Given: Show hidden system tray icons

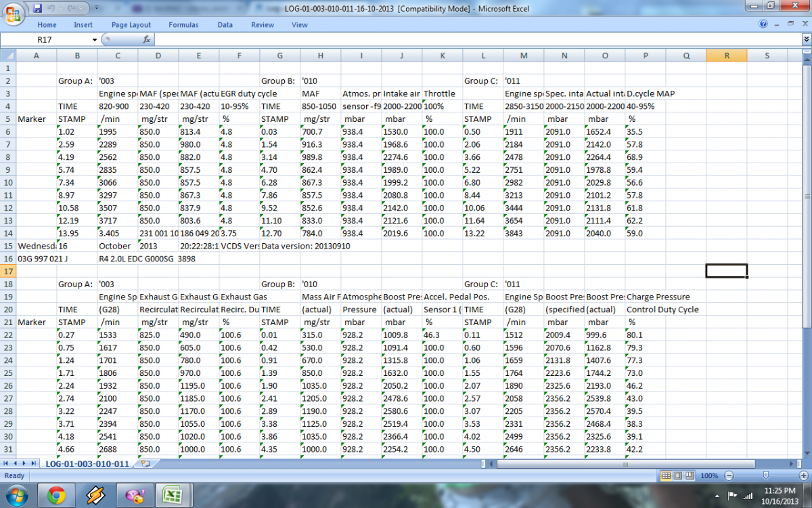Looking at the screenshot, I should click(x=717, y=496).
